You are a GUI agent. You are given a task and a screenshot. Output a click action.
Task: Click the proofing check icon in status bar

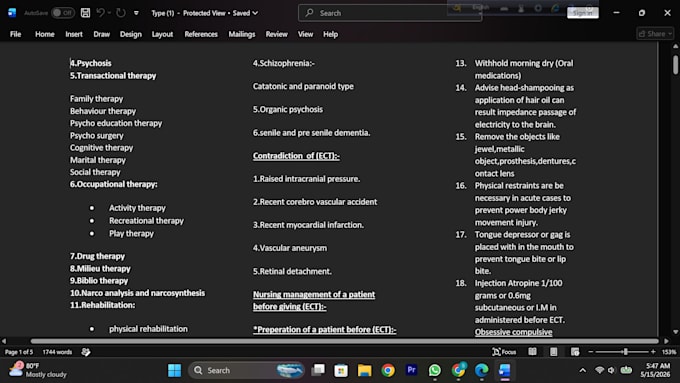[86, 352]
